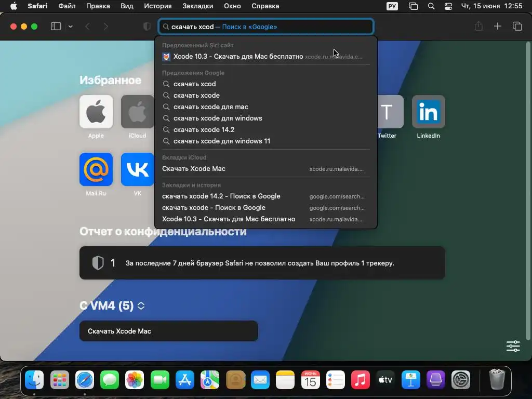Select suggestion "скачать xcode для windows"
Image resolution: width=532 pixels, height=399 pixels.
(x=266, y=118)
